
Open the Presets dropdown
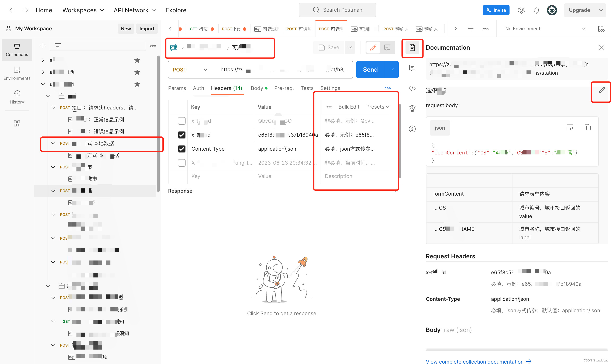377,107
